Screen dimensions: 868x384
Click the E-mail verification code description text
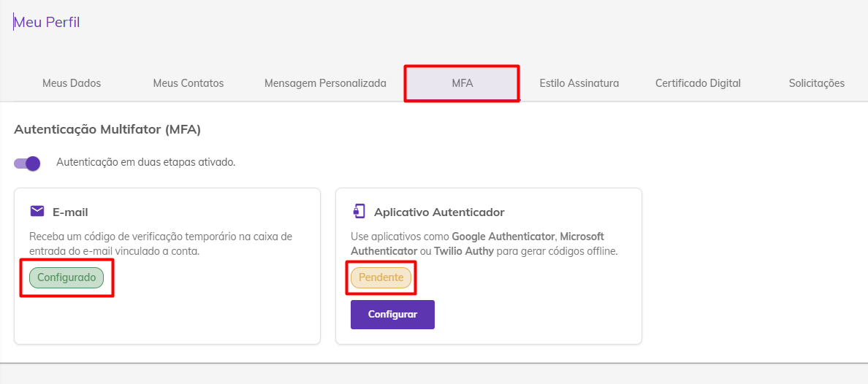pyautogui.click(x=161, y=244)
